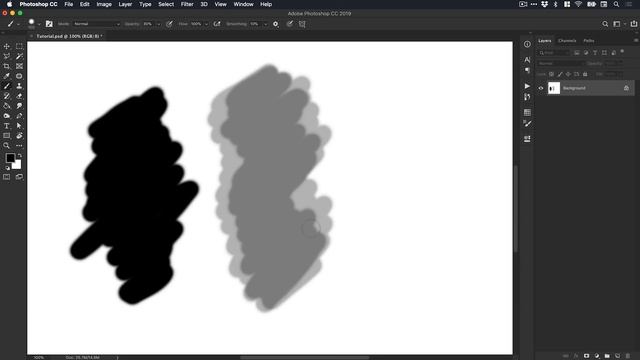This screenshot has width=640, height=360.
Task: Switch to the Paths tab
Action: (x=589, y=41)
